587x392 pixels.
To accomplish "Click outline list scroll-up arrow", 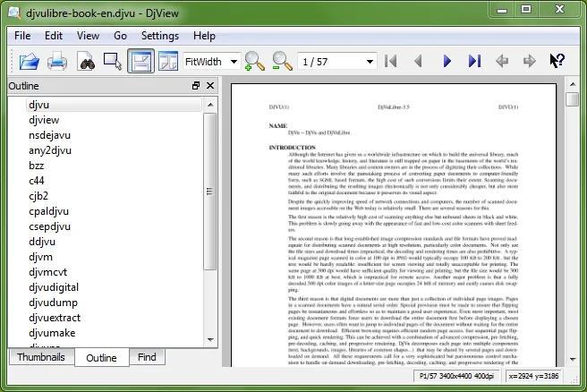I will (x=210, y=105).
